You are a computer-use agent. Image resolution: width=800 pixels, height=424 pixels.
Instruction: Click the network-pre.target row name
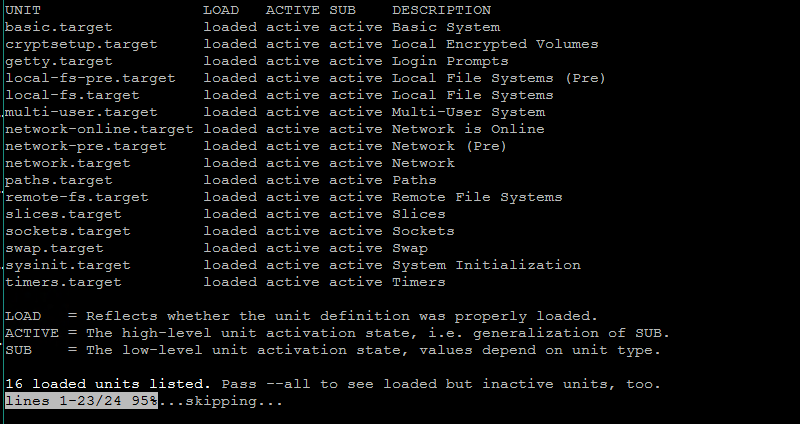(86, 146)
